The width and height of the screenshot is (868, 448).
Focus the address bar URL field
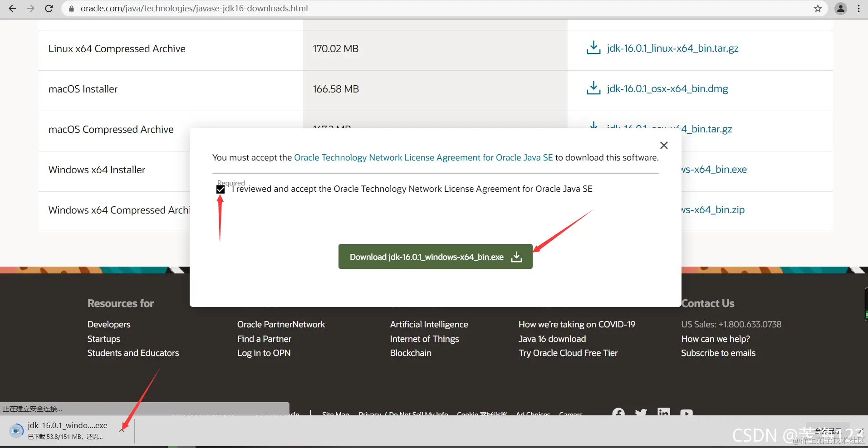coord(436,9)
